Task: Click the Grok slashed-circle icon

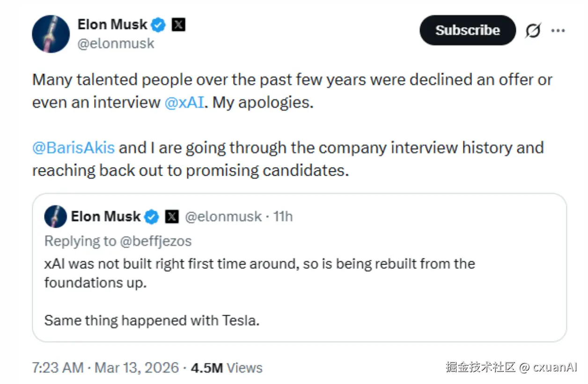Action: 533,31
